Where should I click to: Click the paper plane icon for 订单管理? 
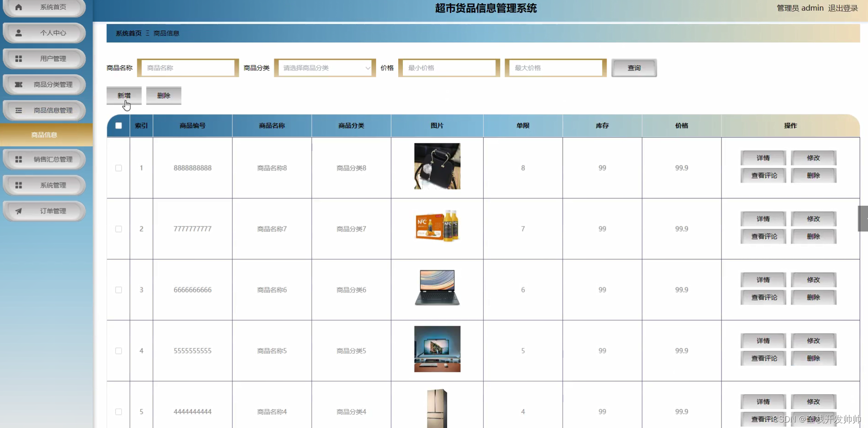(x=19, y=211)
